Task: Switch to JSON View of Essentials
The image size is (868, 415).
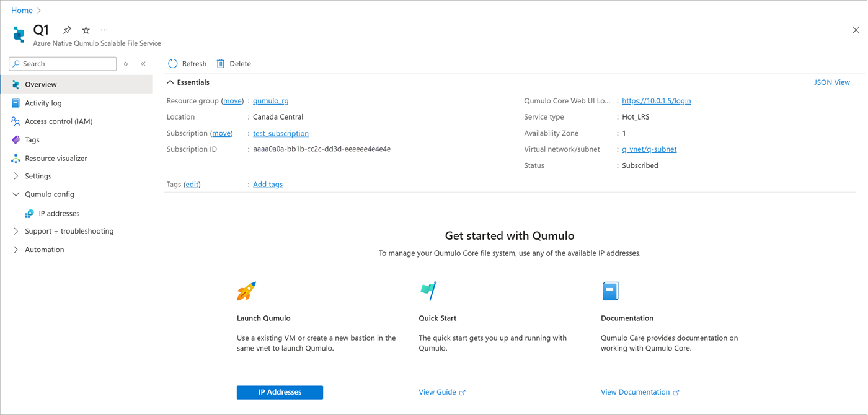Action: click(832, 82)
